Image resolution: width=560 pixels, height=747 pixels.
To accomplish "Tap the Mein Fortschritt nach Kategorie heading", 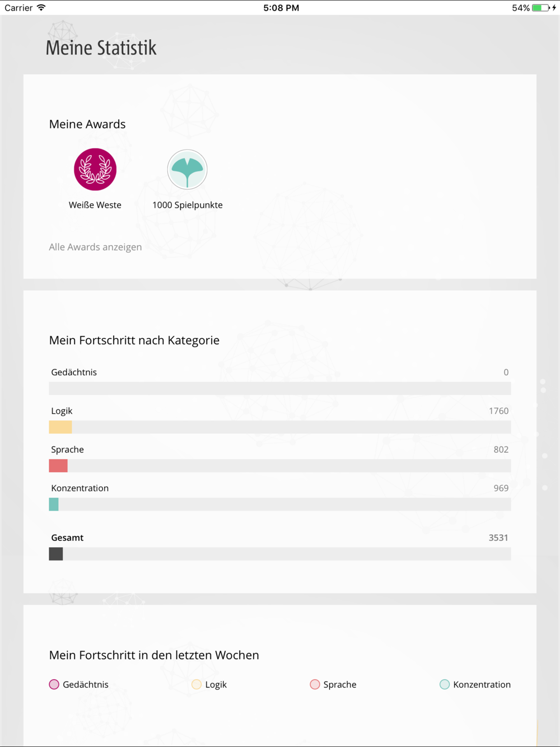I will click(x=134, y=340).
